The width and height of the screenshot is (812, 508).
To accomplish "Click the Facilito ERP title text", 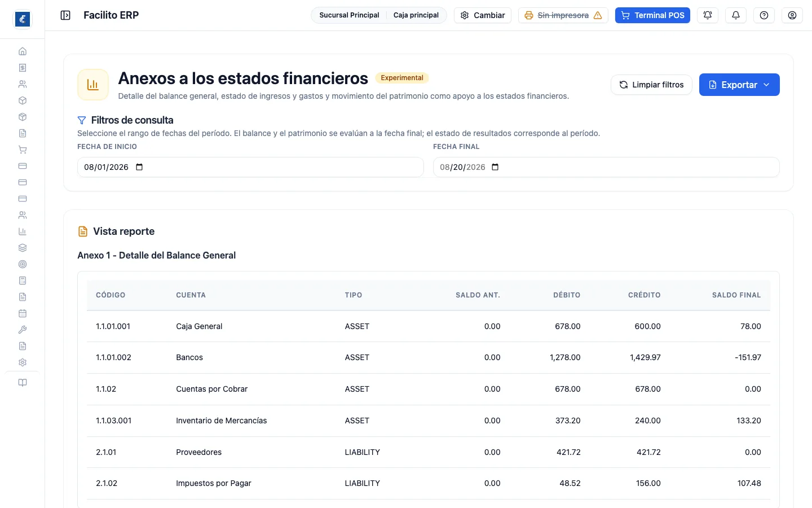I will [111, 15].
